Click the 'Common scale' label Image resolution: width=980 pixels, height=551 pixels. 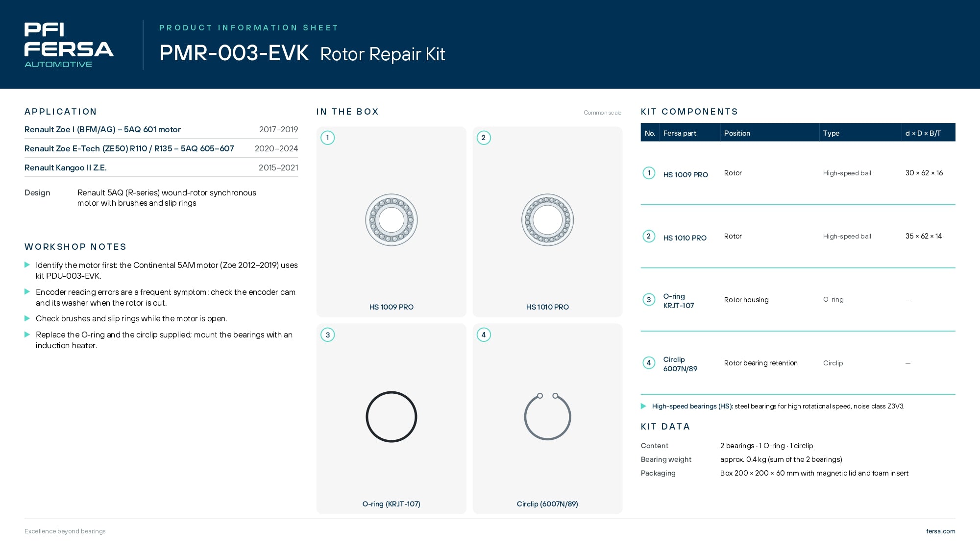(x=602, y=113)
